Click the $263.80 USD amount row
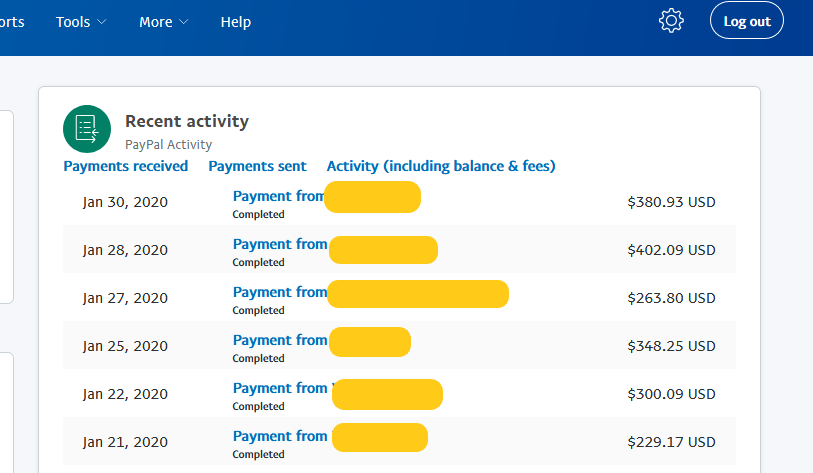This screenshot has height=473, width=813. 671,298
